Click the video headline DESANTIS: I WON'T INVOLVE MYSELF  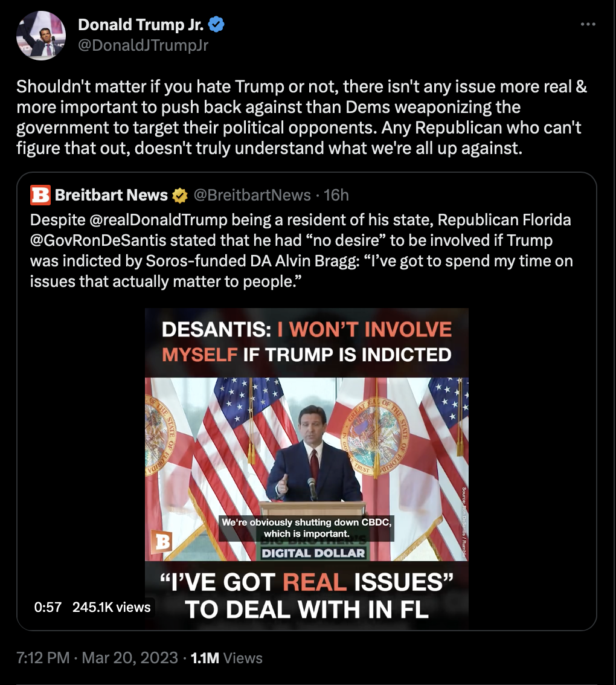[307, 342]
